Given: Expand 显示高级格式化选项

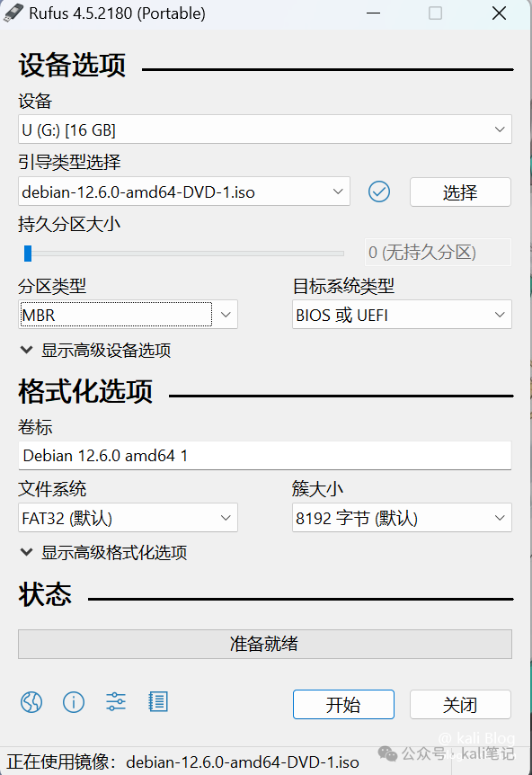Looking at the screenshot, I should pos(103,553).
